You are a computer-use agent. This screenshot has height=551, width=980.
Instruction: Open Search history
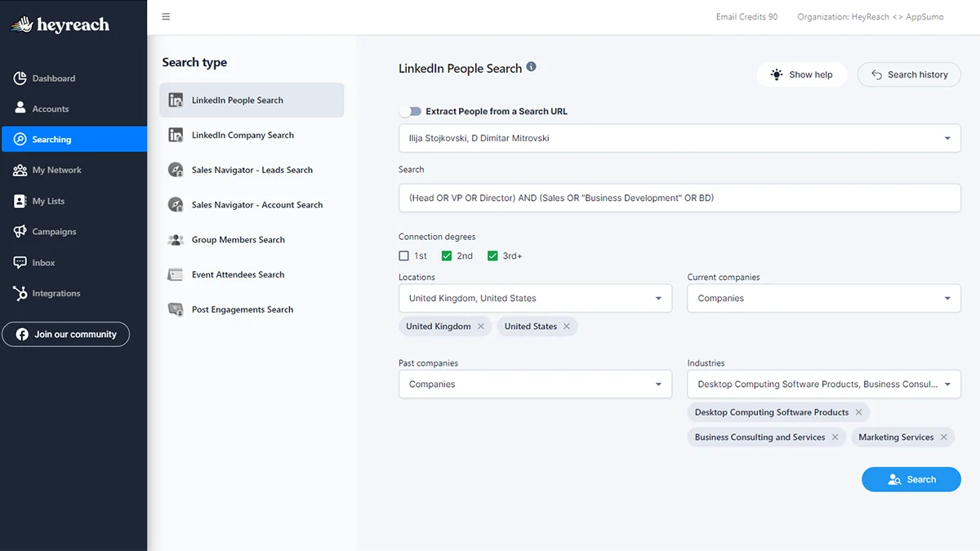(x=909, y=74)
